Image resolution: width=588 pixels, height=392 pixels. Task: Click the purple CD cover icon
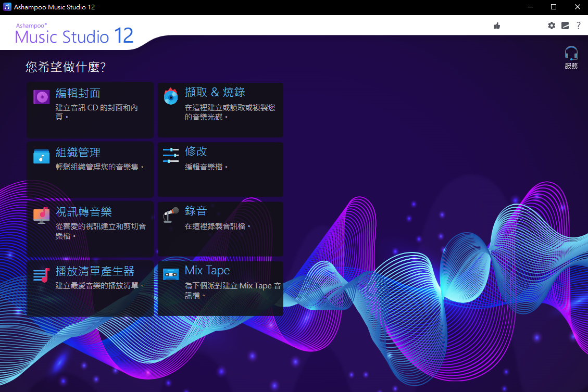[41, 97]
